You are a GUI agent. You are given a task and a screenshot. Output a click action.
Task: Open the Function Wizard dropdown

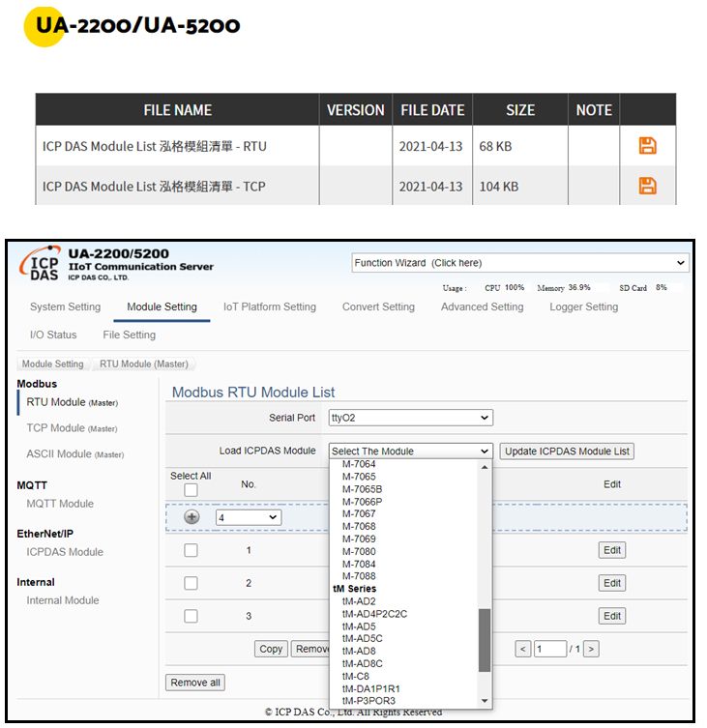click(x=520, y=263)
